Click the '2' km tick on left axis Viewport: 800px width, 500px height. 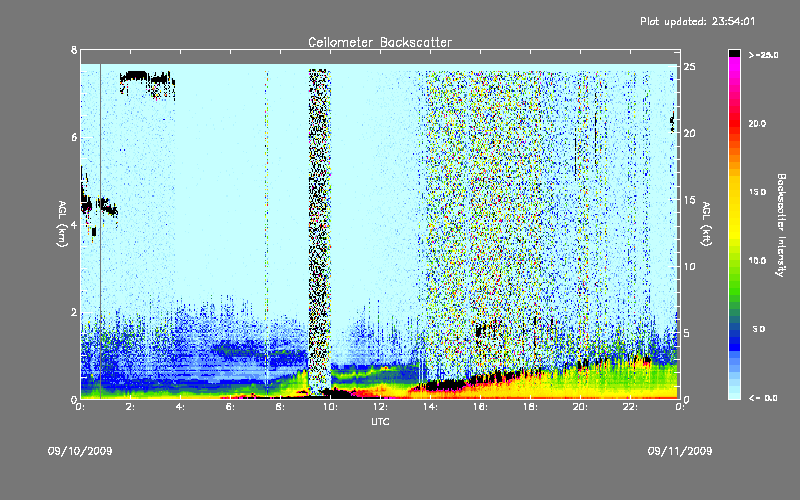[74, 312]
